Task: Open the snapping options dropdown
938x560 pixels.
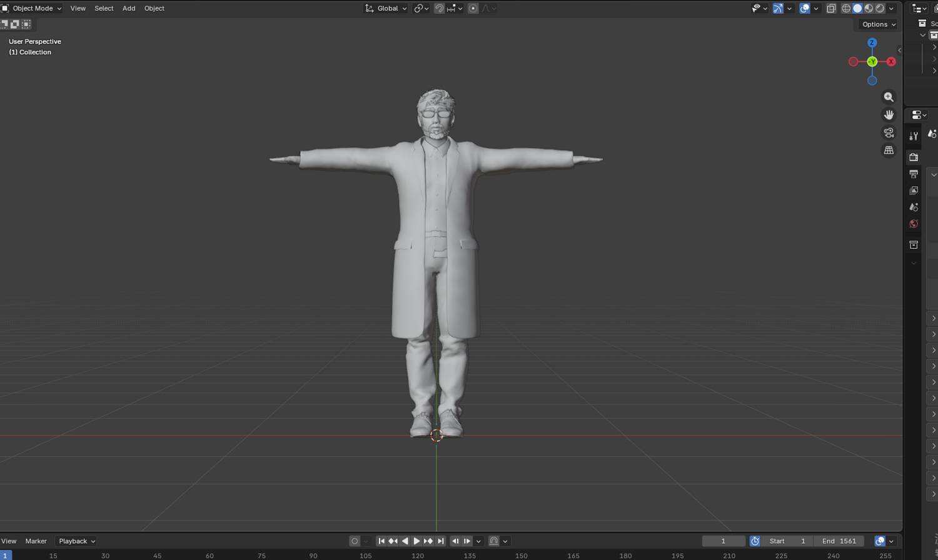Action: pos(455,8)
